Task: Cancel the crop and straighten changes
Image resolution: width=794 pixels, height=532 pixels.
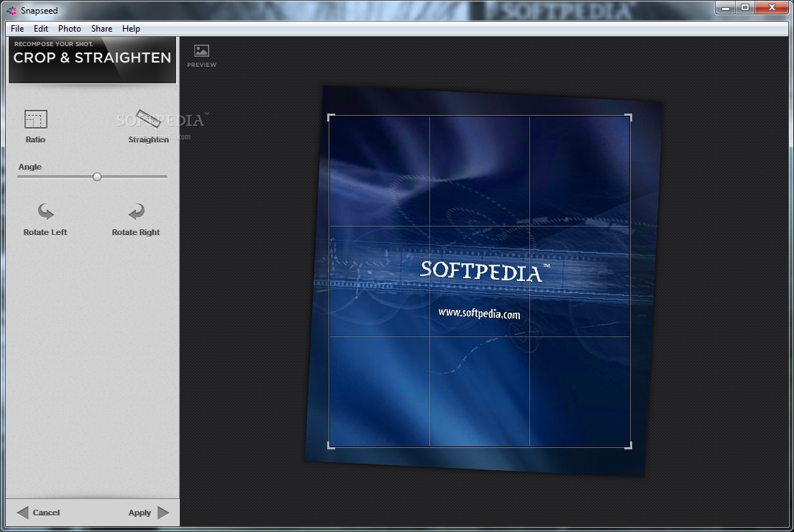Action: (x=39, y=513)
